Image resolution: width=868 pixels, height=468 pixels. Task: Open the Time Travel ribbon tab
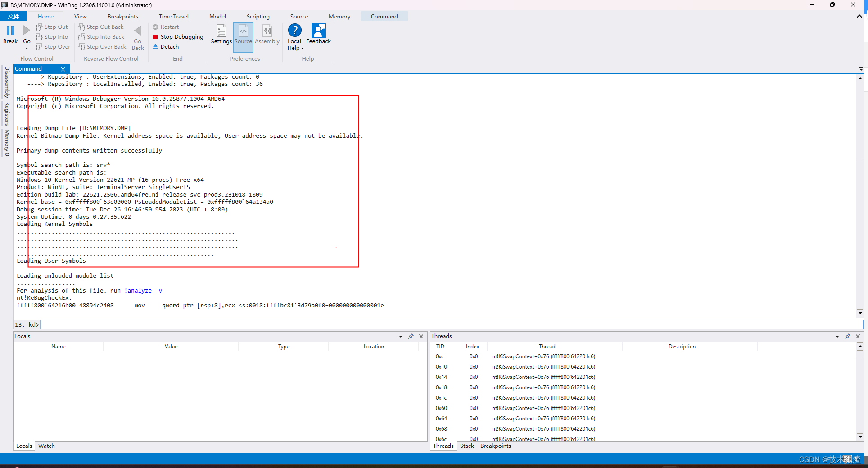point(174,17)
